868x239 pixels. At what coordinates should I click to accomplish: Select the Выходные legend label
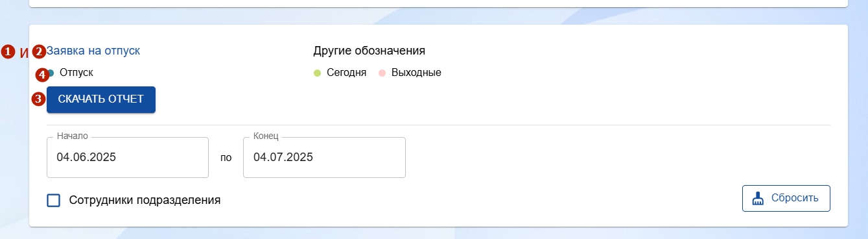(416, 73)
